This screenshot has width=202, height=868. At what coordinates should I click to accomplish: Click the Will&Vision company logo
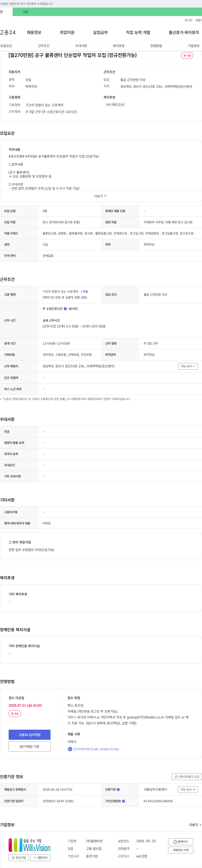(x=30, y=845)
